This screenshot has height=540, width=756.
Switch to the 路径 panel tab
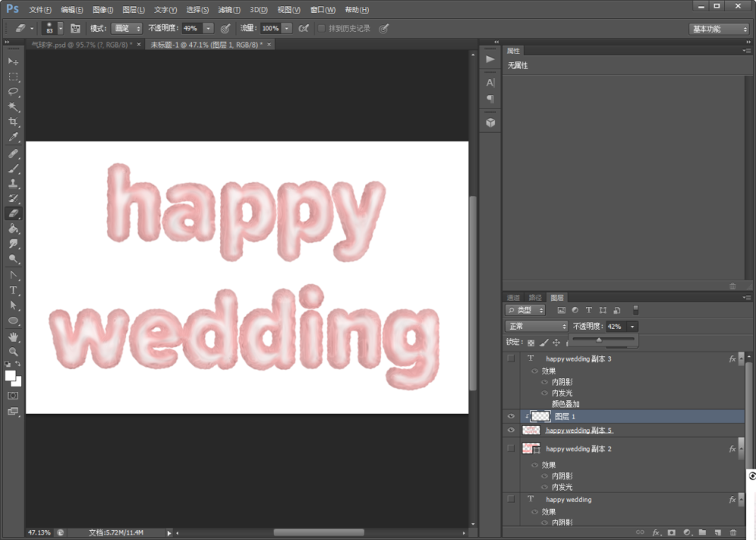point(534,297)
